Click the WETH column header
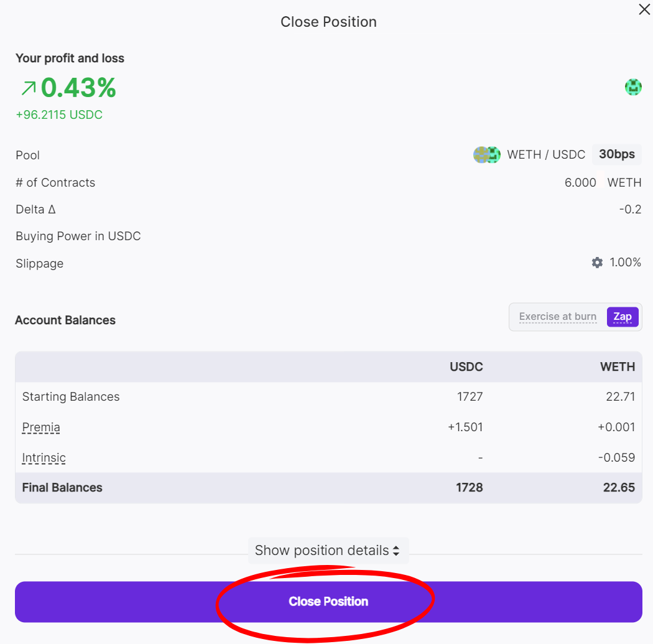 pos(617,367)
